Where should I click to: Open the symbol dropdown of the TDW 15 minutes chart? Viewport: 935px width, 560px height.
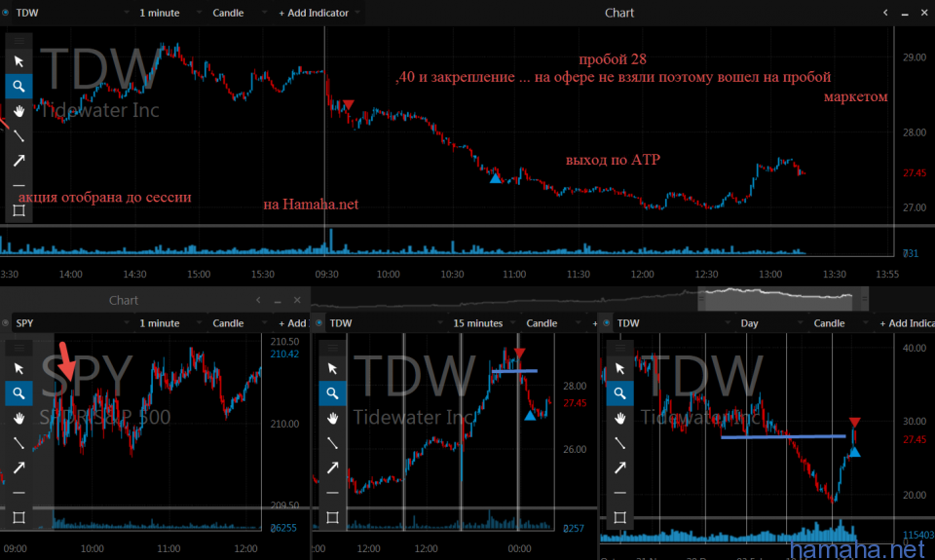pos(386,323)
